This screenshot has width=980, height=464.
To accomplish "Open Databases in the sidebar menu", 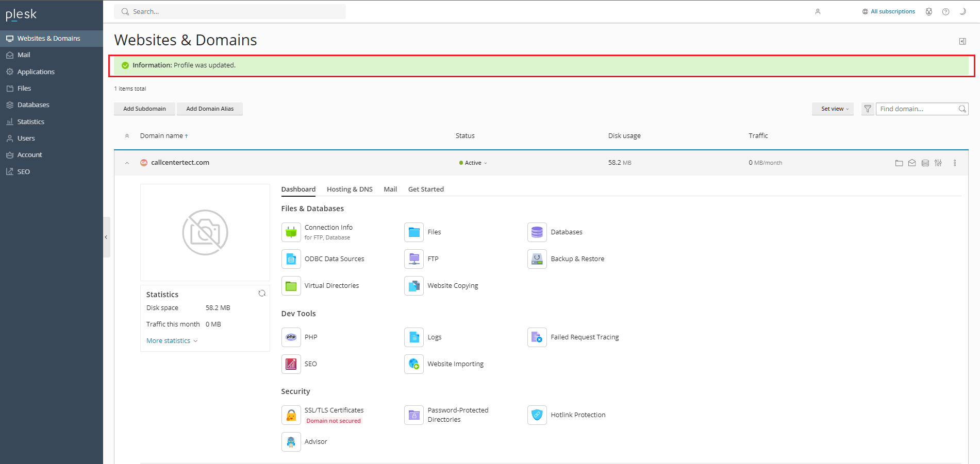I will pyautogui.click(x=33, y=105).
